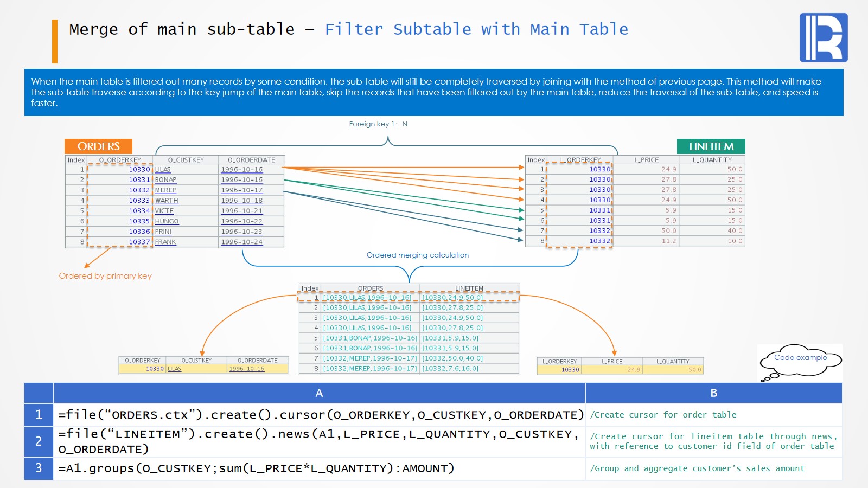Click the 'Ordered by primary key' label
868x488 pixels.
coord(105,276)
